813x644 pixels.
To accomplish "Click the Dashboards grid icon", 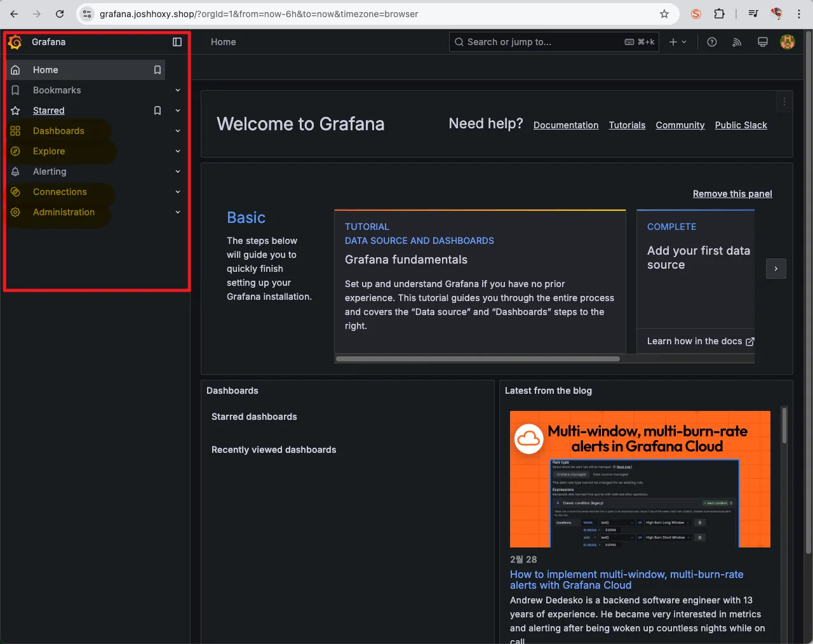I will point(15,131).
